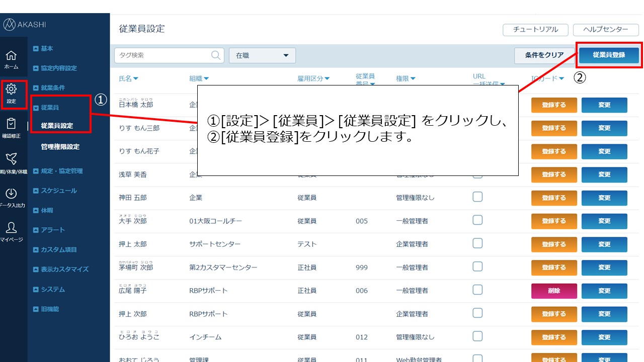
Task: Expand the スケジュール menu section
Action: pyautogui.click(x=58, y=191)
